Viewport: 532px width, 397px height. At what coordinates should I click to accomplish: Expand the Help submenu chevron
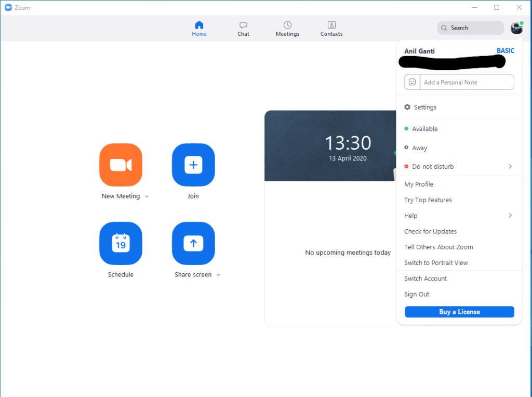pyautogui.click(x=510, y=216)
